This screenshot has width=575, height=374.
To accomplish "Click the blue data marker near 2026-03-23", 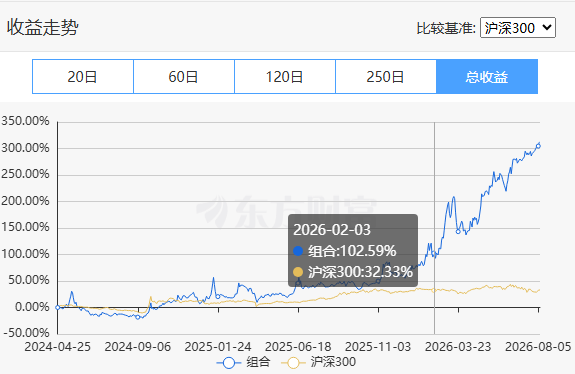I will [458, 231].
